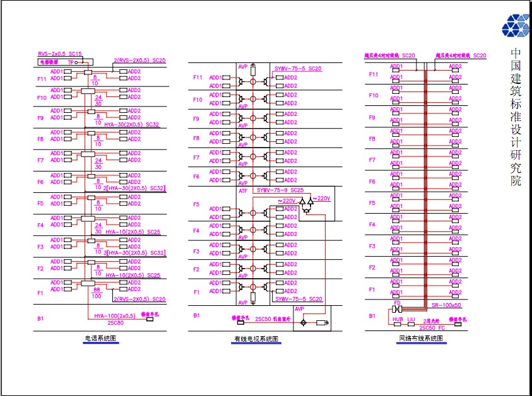Click the 2(RVS-2X0.5) SC20 label above F11
The width and height of the screenshot is (532, 396).
pyautogui.click(x=139, y=61)
